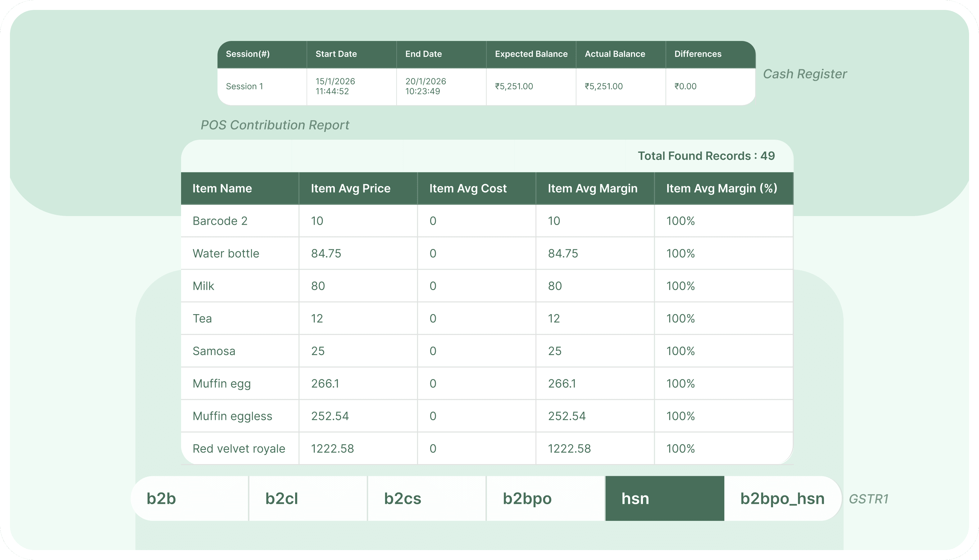Switch to b2bpo_hsn tab

(782, 499)
